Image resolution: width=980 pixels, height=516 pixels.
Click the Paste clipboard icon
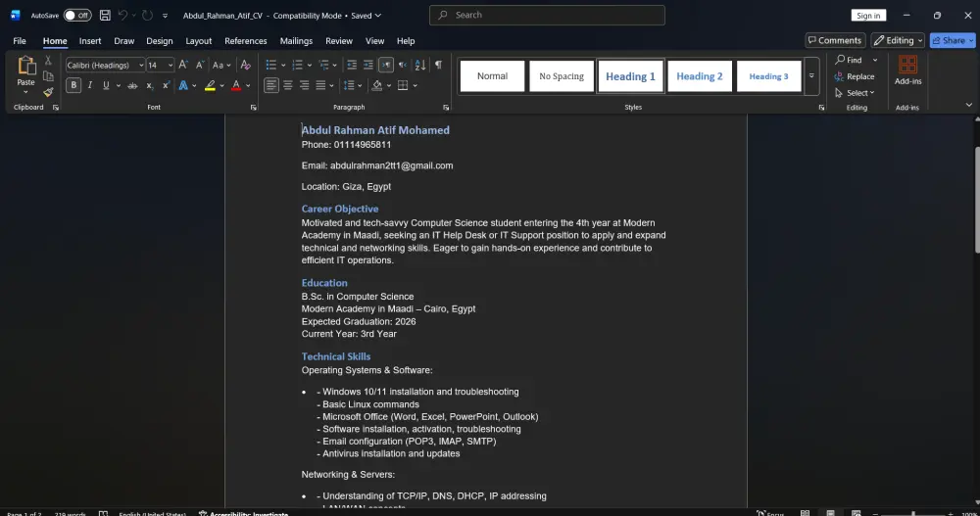(x=26, y=66)
